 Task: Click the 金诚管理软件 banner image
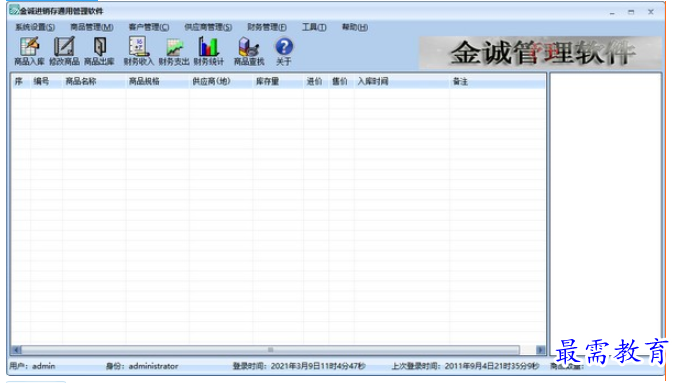pos(540,53)
